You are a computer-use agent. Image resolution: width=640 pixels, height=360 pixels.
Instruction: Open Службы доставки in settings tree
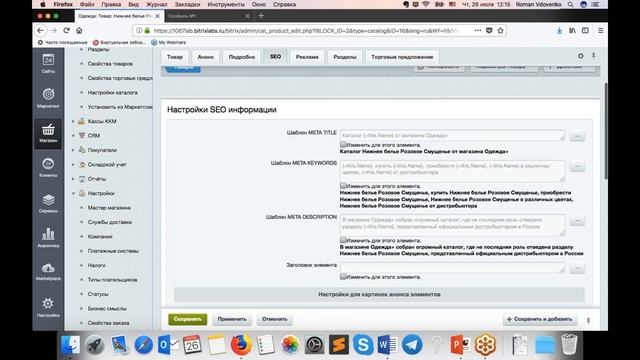(110, 222)
